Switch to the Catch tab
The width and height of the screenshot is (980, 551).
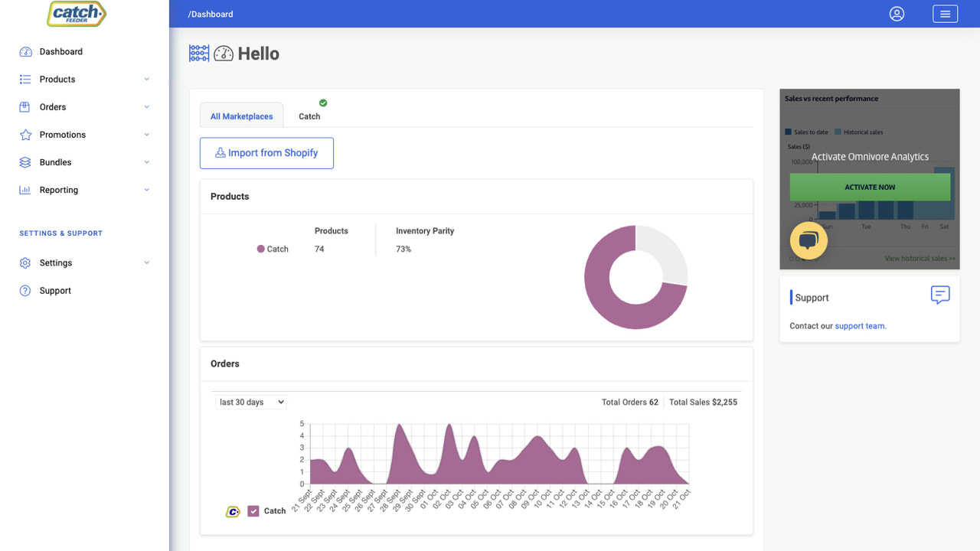310,116
